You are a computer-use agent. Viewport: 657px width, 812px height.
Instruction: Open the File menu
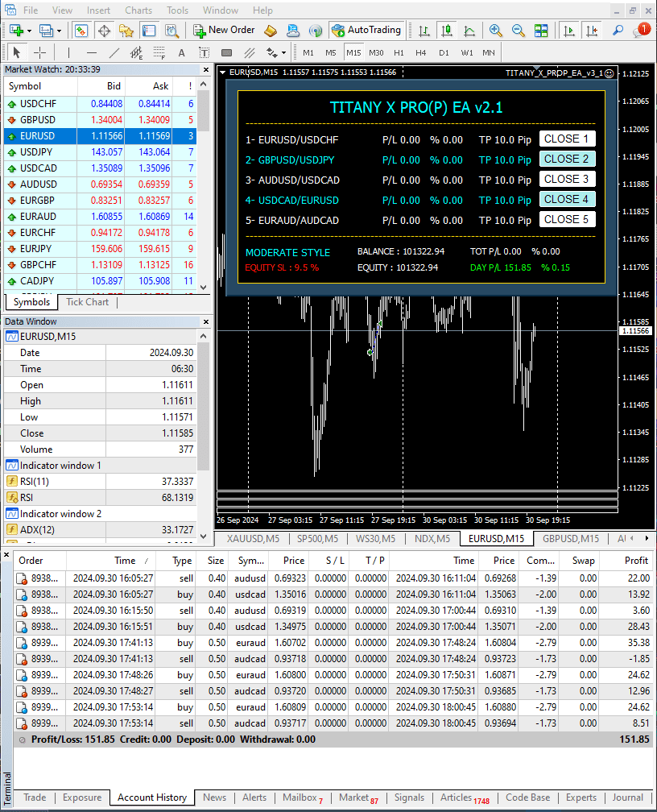pos(31,10)
